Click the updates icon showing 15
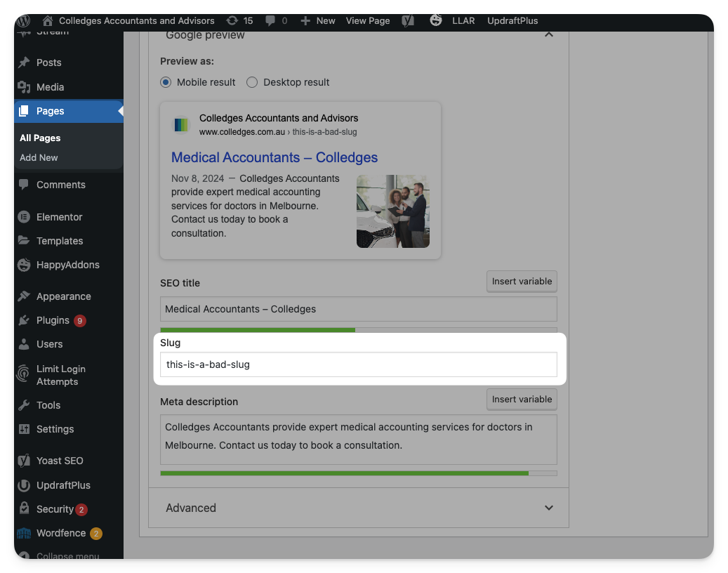This screenshot has height=573, width=728. point(232,20)
